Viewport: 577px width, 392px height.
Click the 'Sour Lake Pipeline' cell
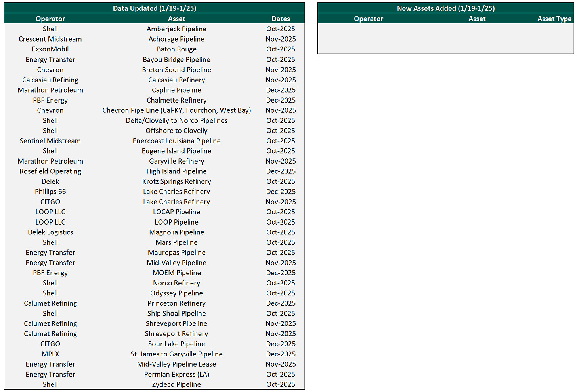click(x=176, y=344)
